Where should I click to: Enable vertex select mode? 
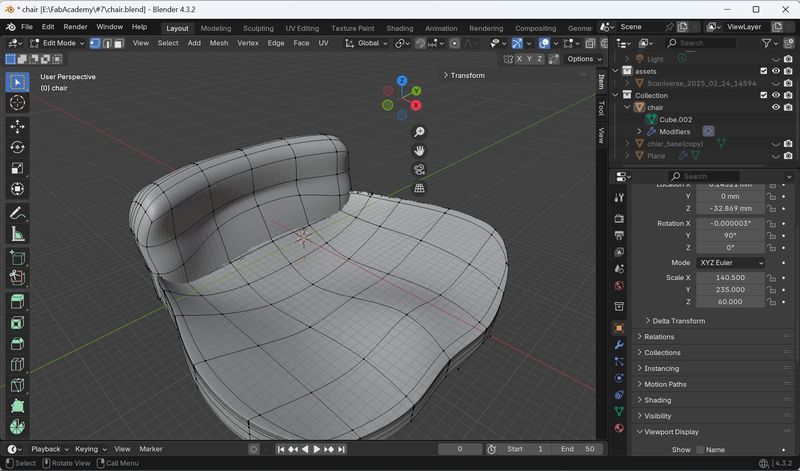95,43
